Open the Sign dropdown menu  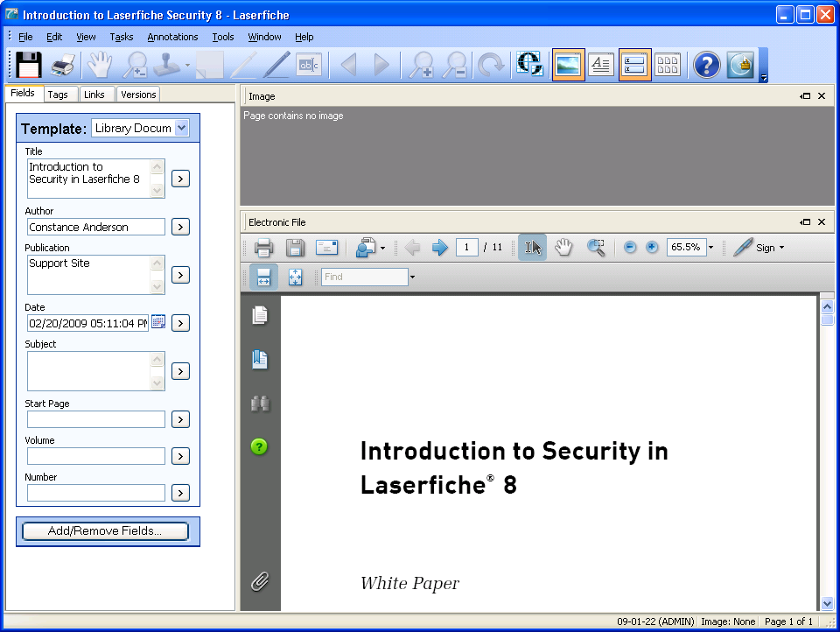(x=781, y=248)
